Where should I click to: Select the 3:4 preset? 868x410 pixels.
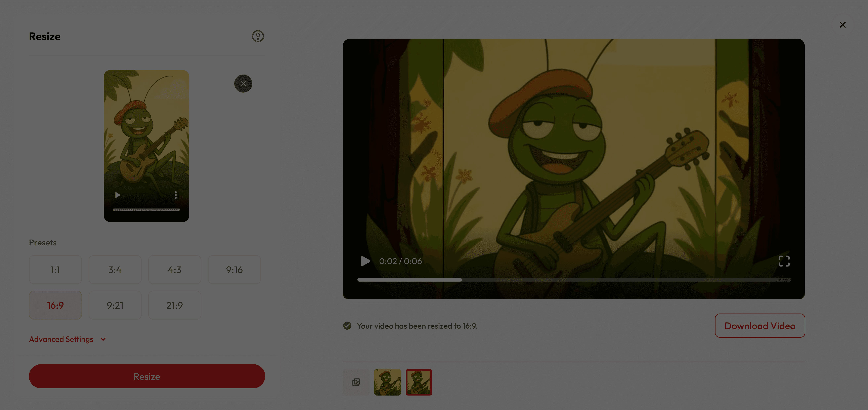pos(115,270)
